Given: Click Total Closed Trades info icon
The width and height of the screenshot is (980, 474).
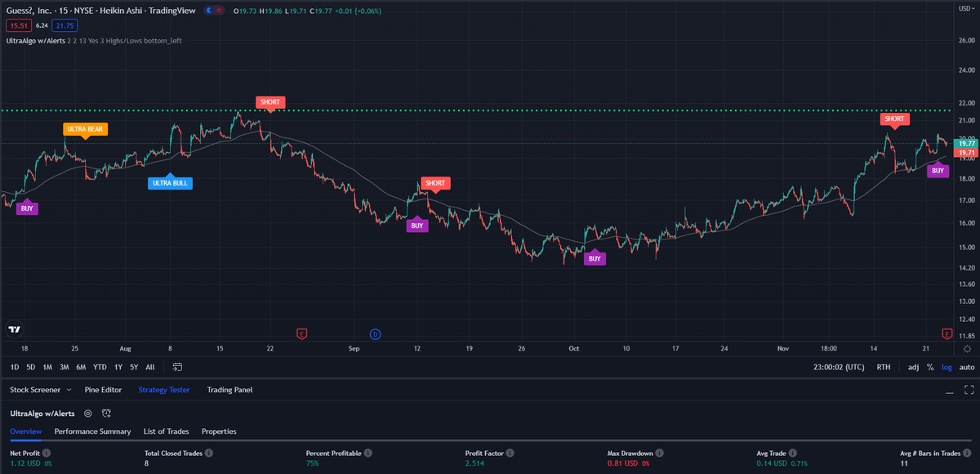Looking at the screenshot, I should 210,453.
